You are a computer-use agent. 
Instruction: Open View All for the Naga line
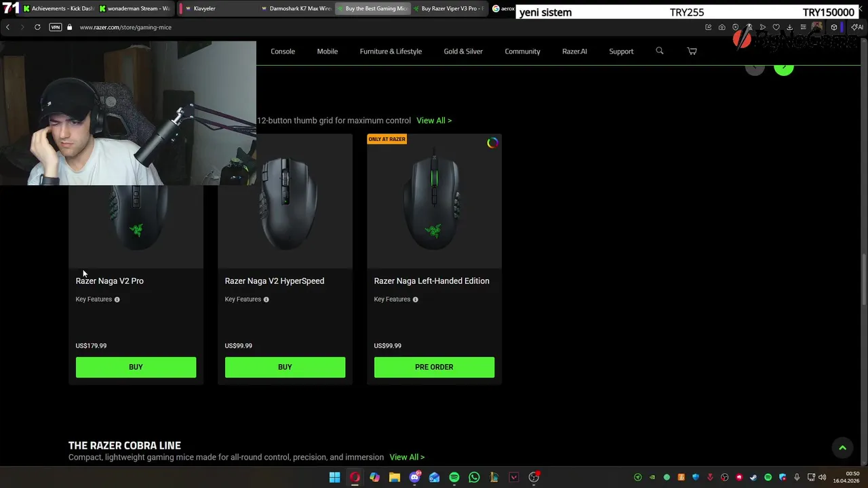434,121
